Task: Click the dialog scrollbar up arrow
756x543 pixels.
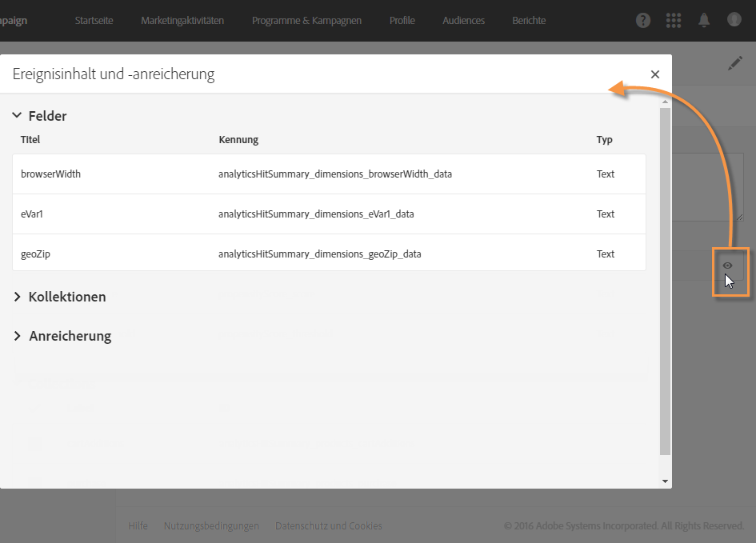Action: pyautogui.click(x=665, y=102)
